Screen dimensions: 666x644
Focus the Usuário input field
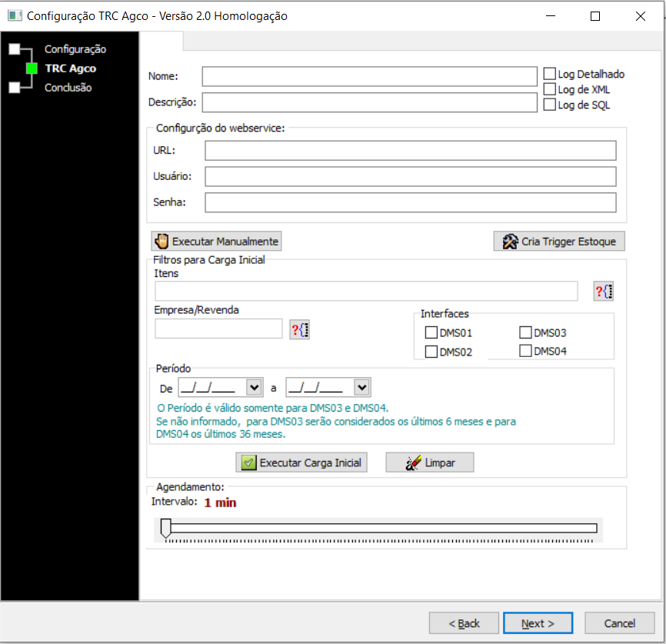411,176
